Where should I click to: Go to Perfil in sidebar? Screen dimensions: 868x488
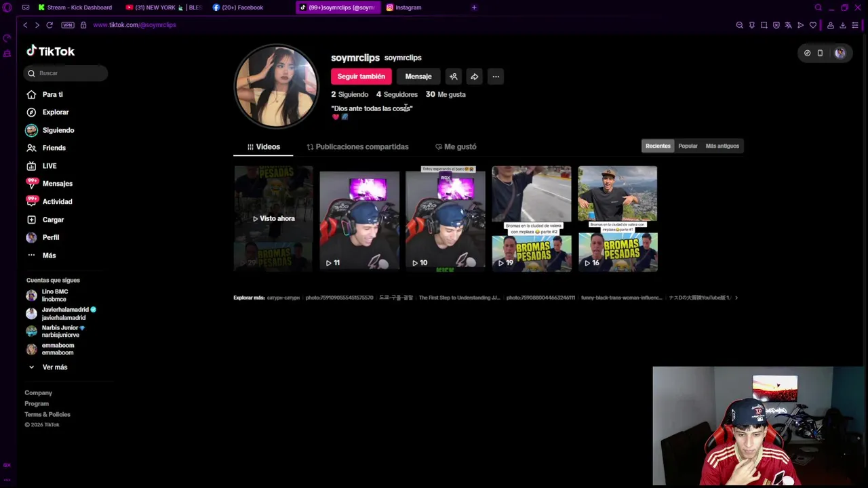[43, 237]
